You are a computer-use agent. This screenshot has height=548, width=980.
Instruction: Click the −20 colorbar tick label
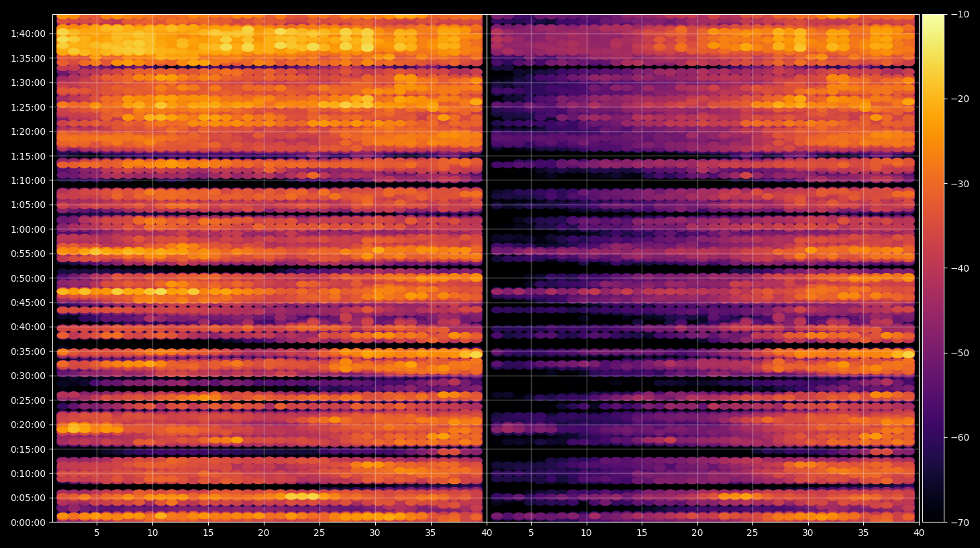tap(960, 99)
